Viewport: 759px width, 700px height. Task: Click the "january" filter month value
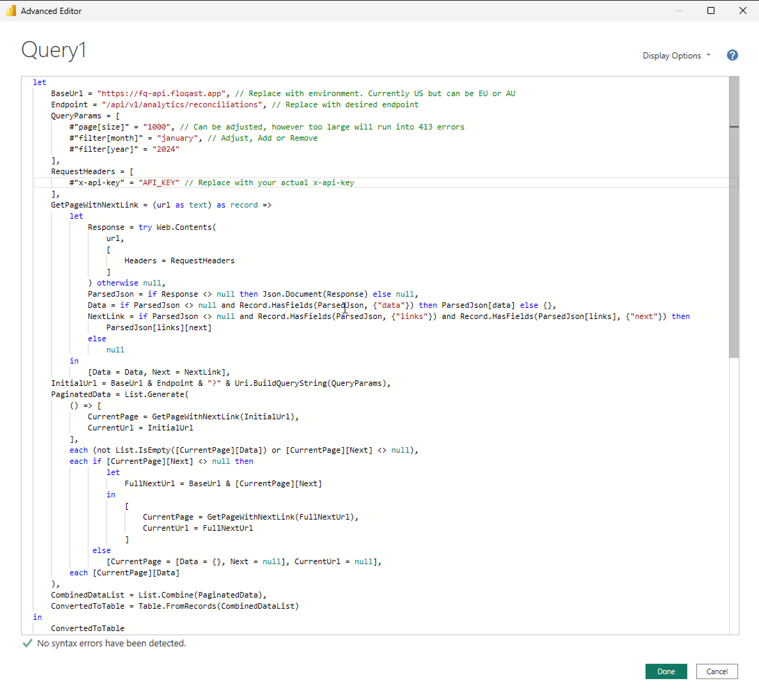click(x=177, y=138)
